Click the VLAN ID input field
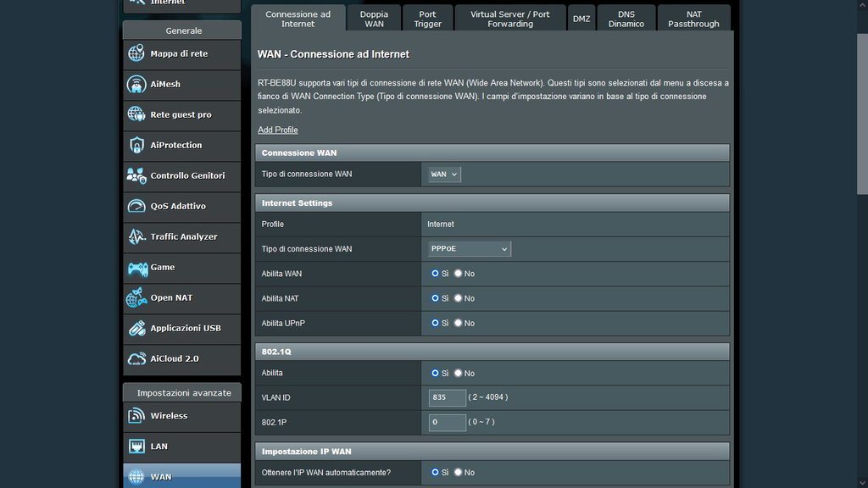This screenshot has height=488, width=868. (447, 397)
